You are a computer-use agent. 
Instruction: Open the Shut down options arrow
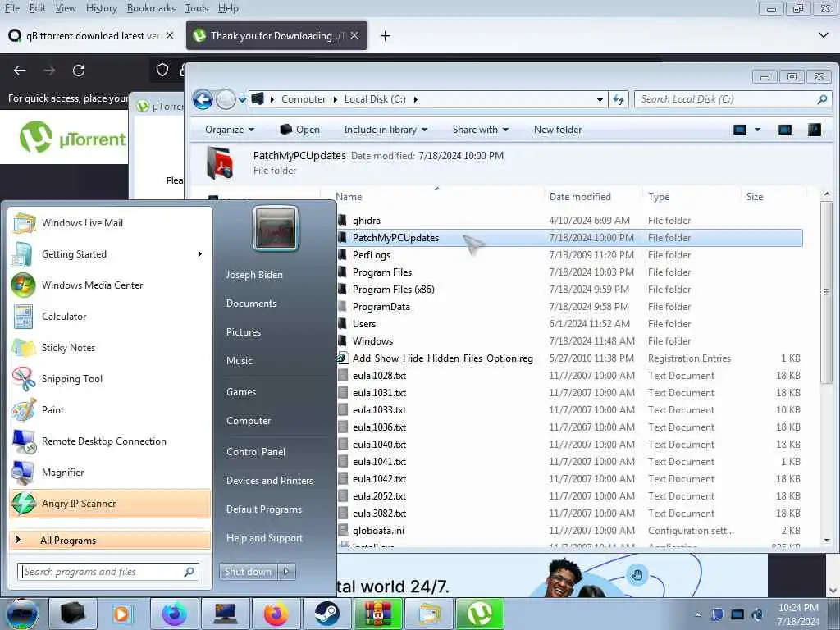[x=286, y=571]
